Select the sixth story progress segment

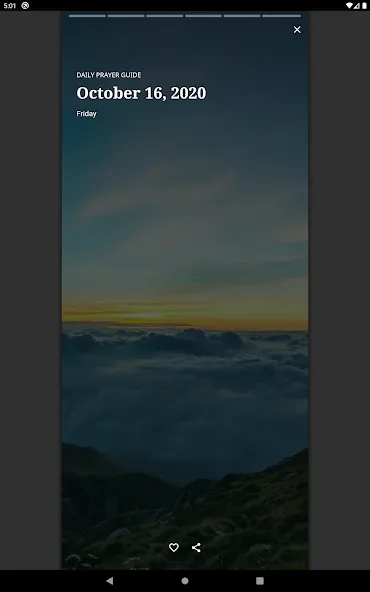(x=282, y=16)
